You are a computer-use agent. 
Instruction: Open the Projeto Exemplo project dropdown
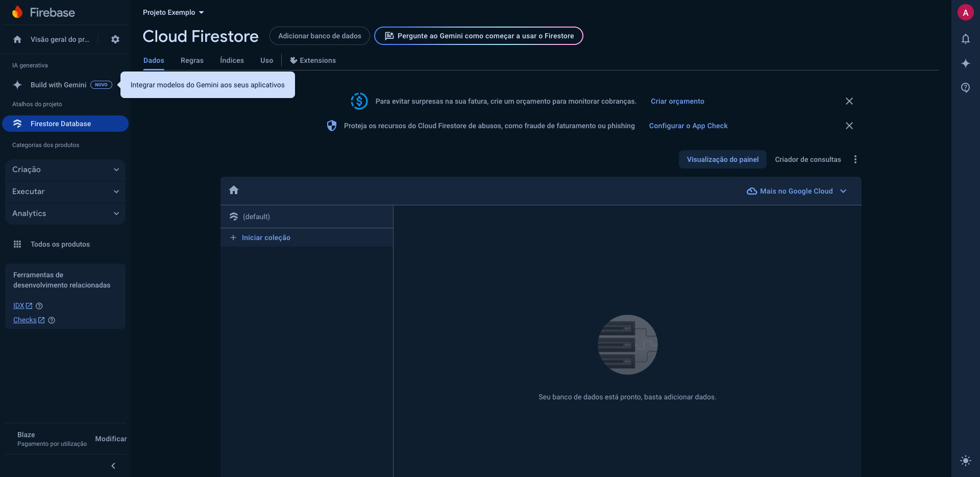(173, 12)
